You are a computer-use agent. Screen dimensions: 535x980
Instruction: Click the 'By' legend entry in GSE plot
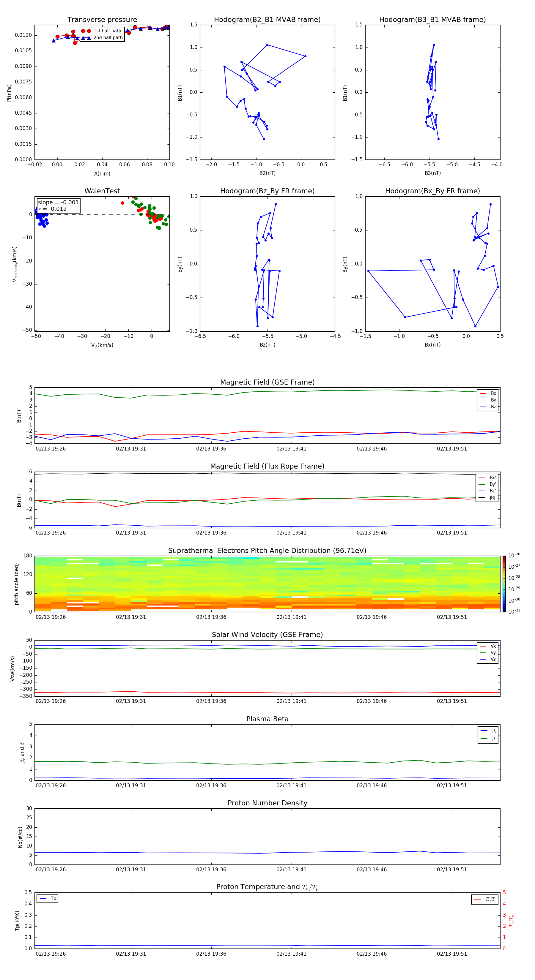[488, 400]
